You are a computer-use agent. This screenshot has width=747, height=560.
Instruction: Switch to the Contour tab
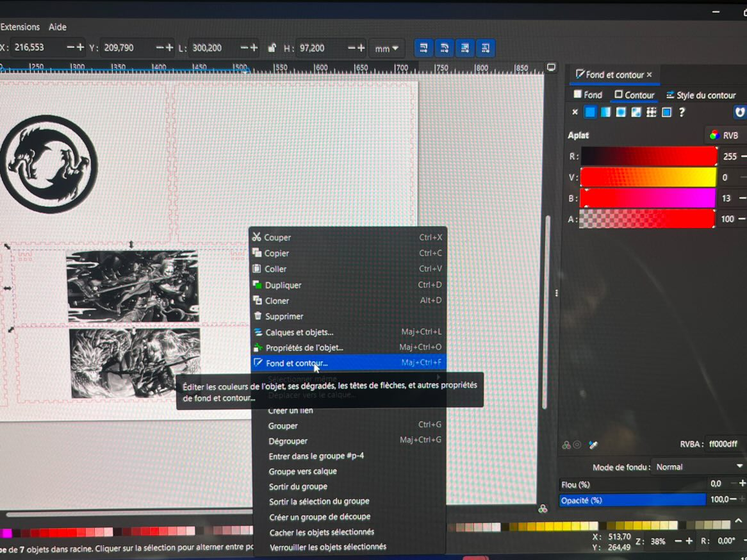coord(634,95)
